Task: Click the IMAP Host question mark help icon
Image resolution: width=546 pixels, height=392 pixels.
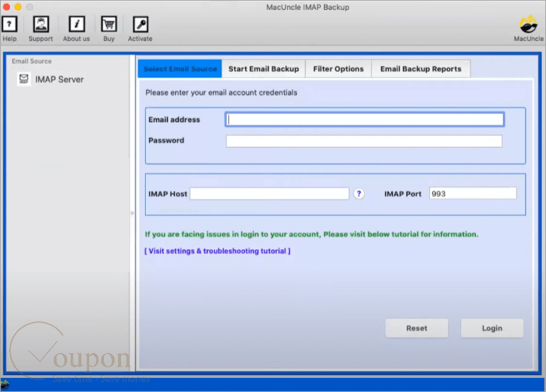Action: tap(359, 194)
